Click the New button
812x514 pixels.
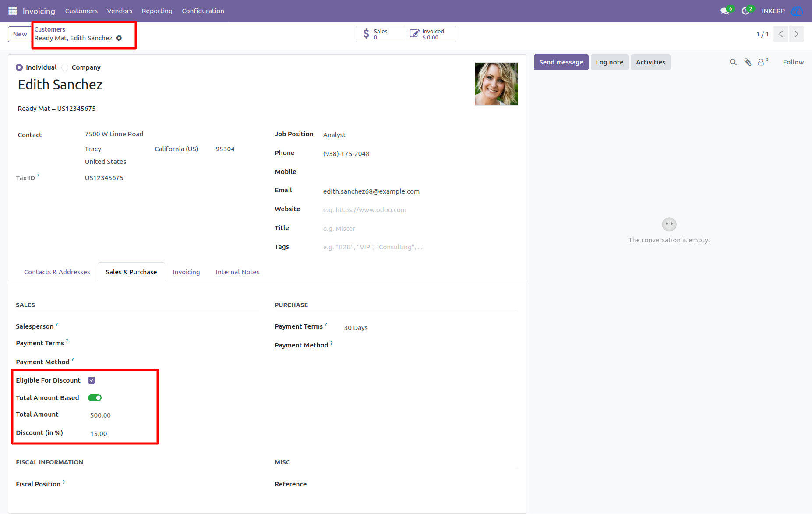[20, 34]
